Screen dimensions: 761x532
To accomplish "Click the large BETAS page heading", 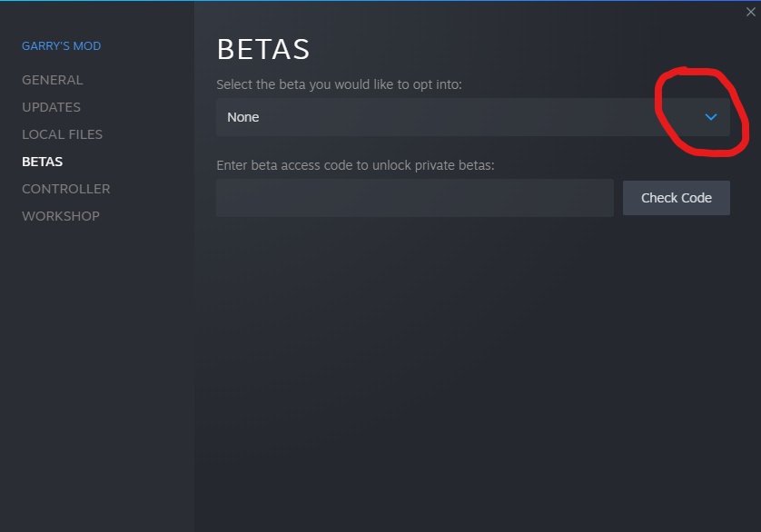I will coord(262,49).
